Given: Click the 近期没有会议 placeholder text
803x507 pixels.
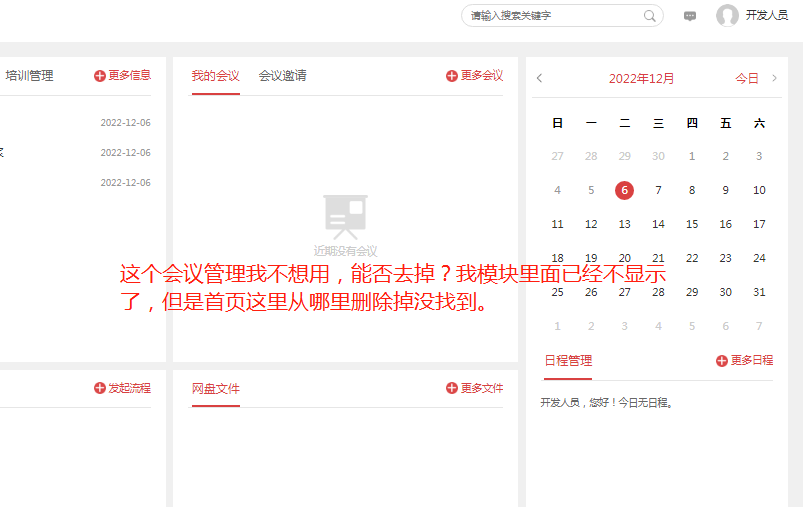Looking at the screenshot, I should [345, 251].
